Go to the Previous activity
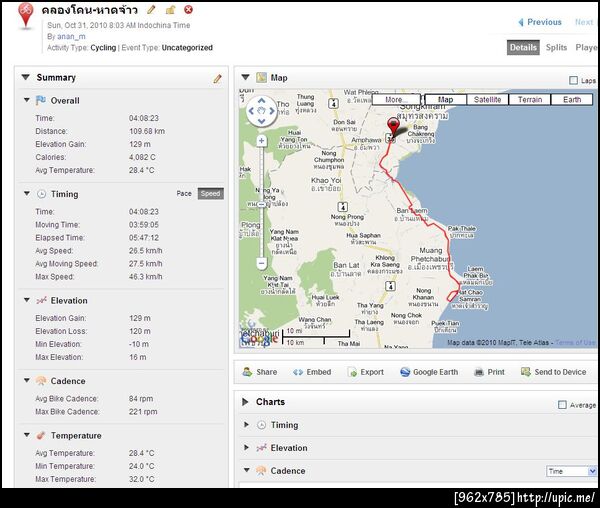The image size is (600, 508). pyautogui.click(x=540, y=22)
